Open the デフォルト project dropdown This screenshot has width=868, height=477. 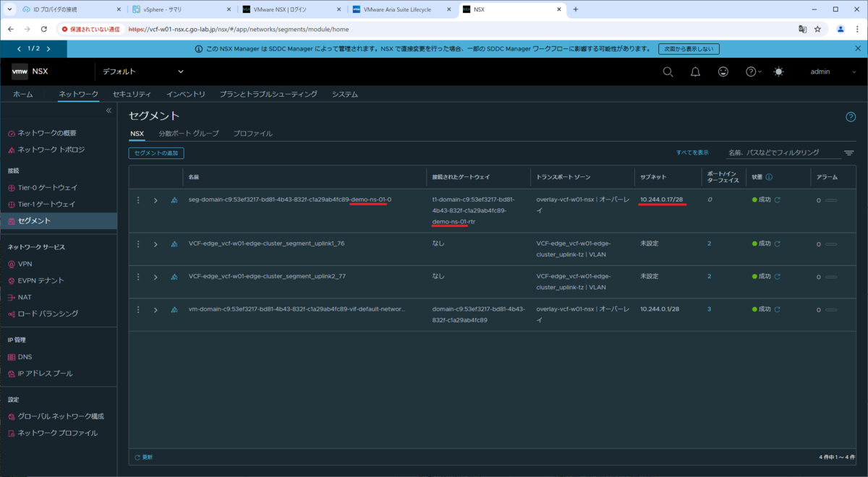pos(143,72)
